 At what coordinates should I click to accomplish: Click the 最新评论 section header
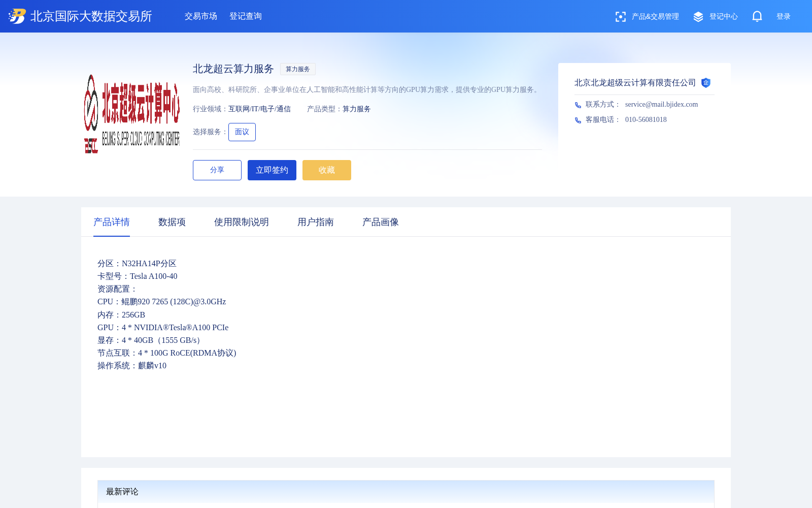coord(122,491)
